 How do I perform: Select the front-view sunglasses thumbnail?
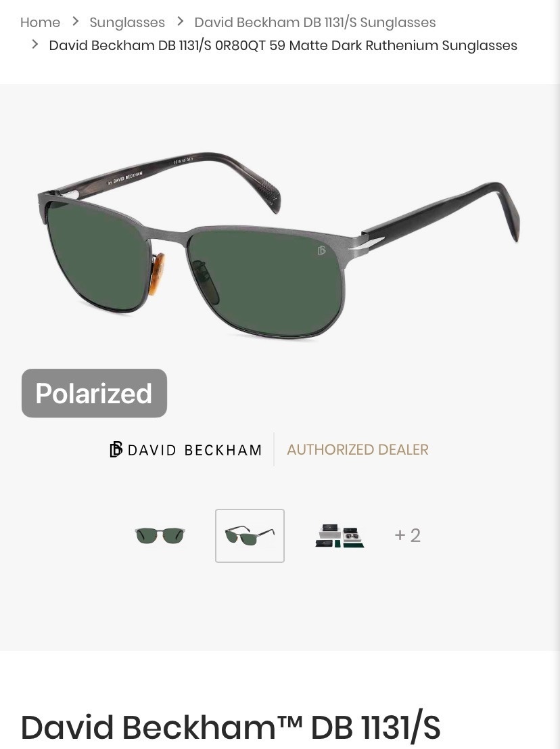pos(160,535)
